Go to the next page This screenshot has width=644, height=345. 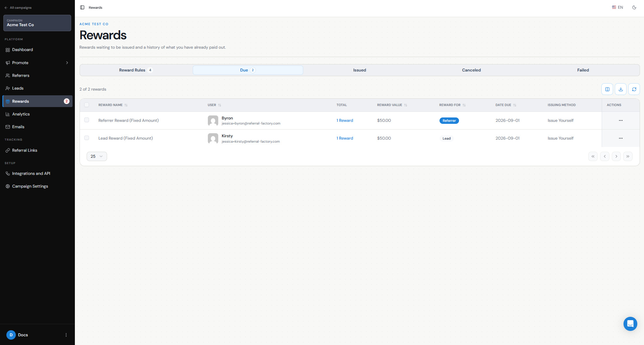[x=616, y=156]
